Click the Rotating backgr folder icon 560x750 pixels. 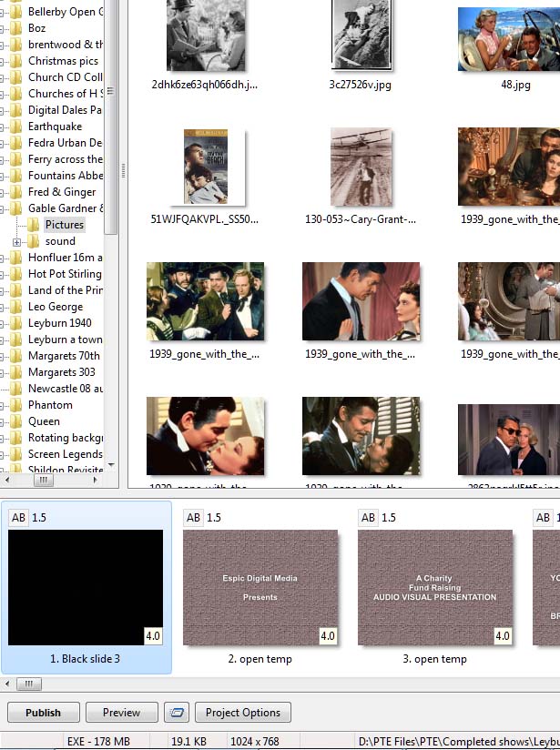(x=15, y=438)
